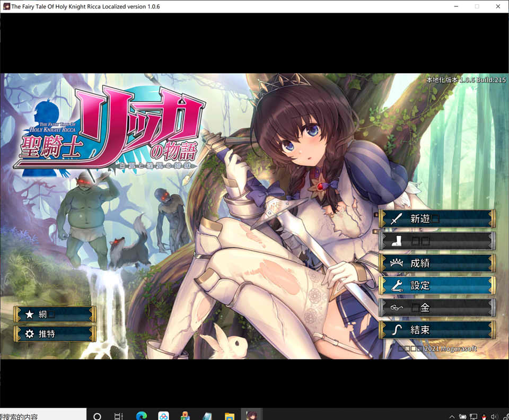The height and width of the screenshot is (420, 509).
Task: Open Cortana circle on the taskbar
Action: coord(97,416)
